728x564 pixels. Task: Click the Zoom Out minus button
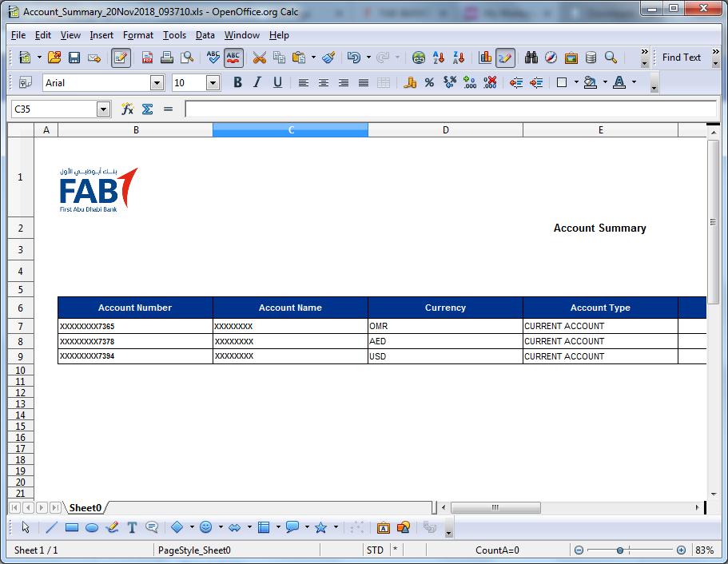point(579,550)
